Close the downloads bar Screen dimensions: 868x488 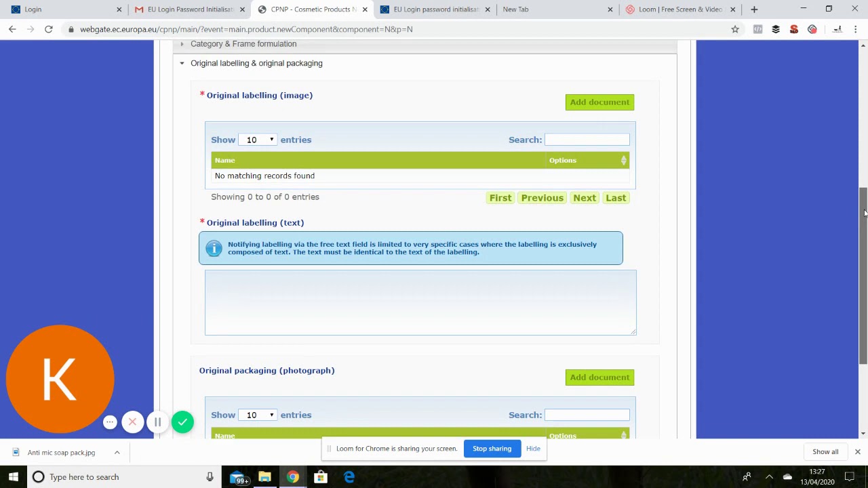(x=857, y=452)
